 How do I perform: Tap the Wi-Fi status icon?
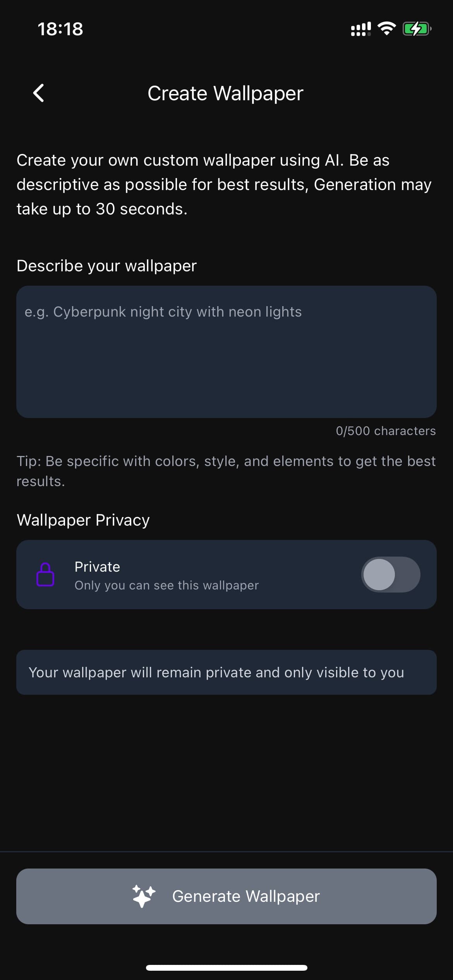click(386, 29)
